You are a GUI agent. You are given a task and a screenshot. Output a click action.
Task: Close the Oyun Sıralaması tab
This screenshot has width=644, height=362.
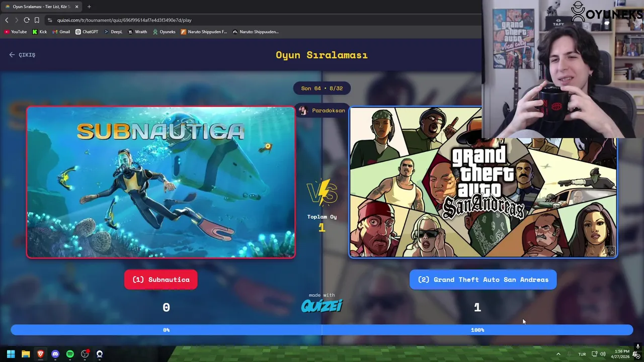(76, 7)
